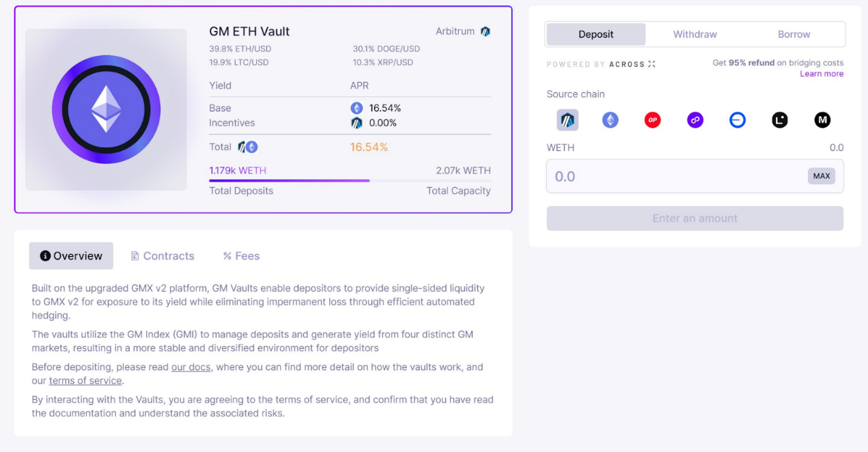The height and width of the screenshot is (452, 868).
Task: Click the Arbitrum network icon beside vault title
Action: 486,31
